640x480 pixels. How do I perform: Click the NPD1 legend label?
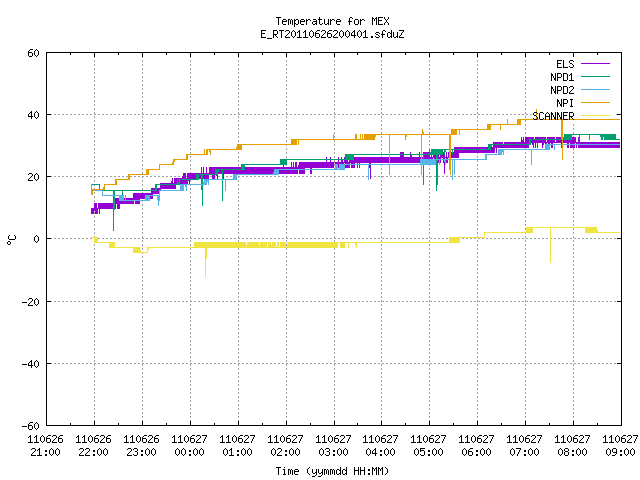562,77
